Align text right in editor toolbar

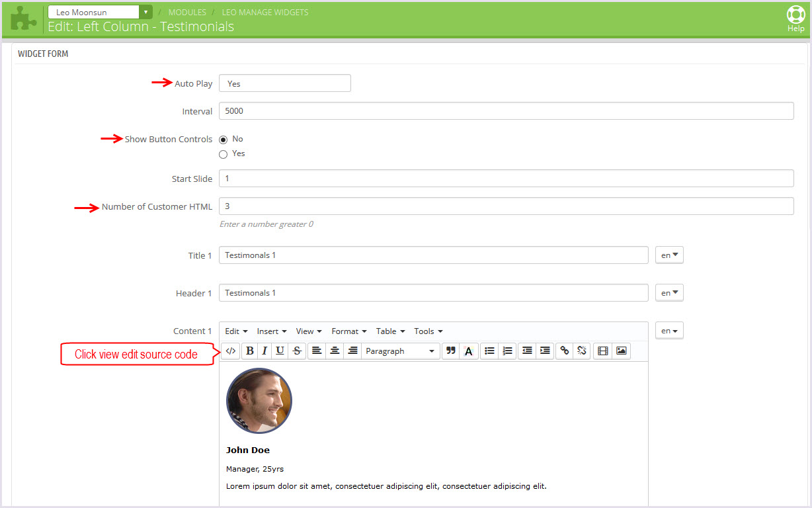(x=352, y=351)
